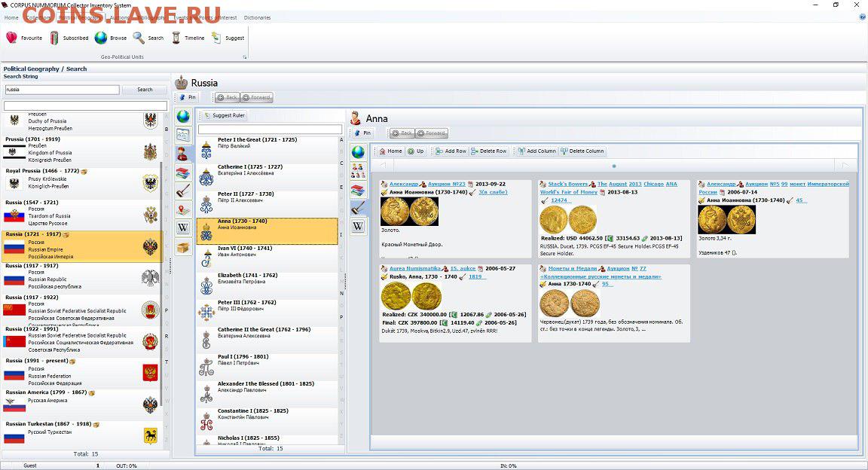Click Back in the Anna panel
Viewport: 868px width, 470px height.
coord(402,133)
